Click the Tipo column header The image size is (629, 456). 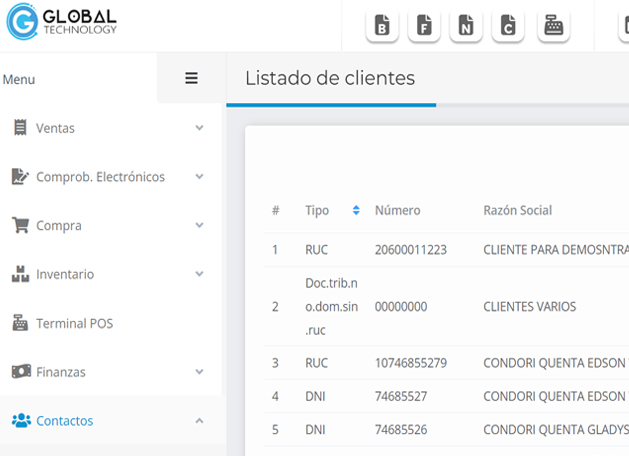[x=317, y=211]
